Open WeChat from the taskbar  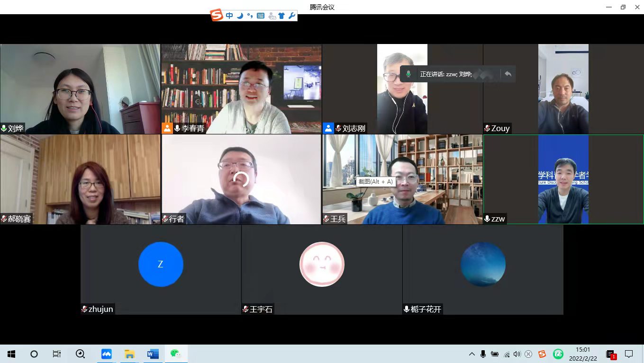(x=176, y=354)
